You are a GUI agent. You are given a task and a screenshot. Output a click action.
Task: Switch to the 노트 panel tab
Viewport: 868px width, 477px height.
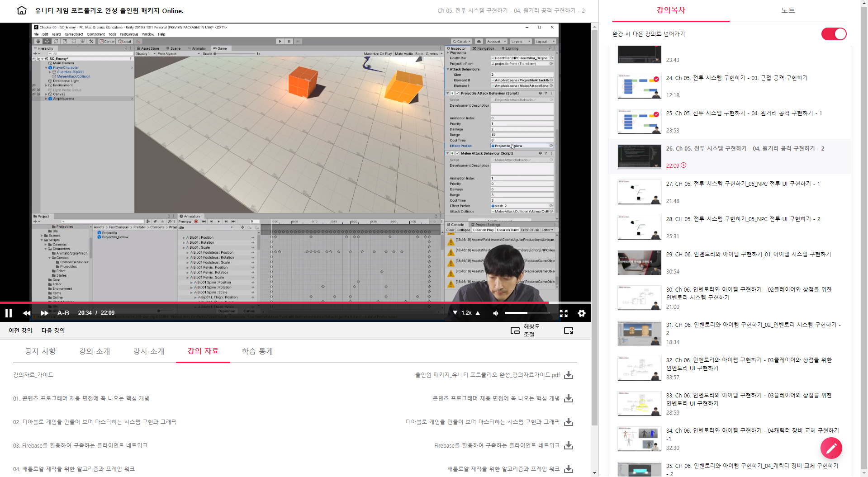pos(788,10)
